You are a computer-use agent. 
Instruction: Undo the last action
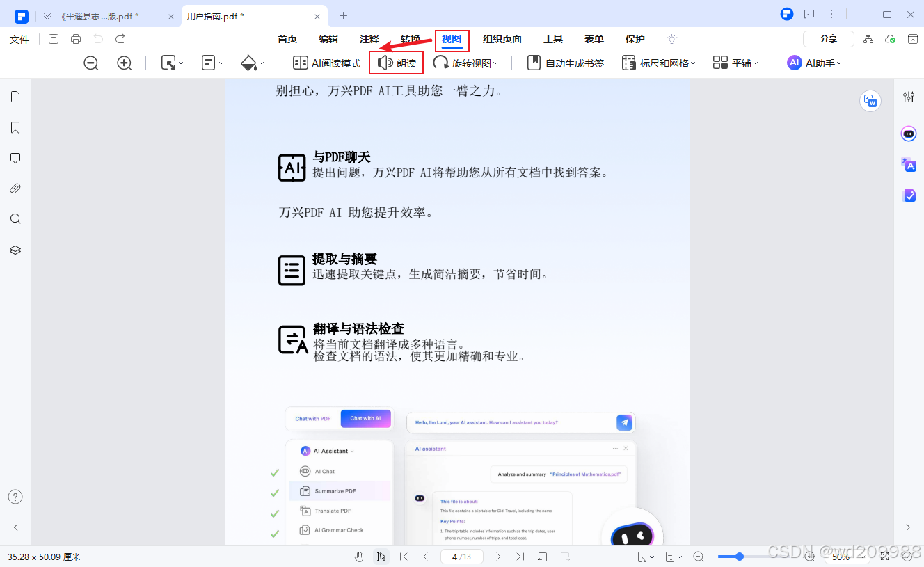point(98,39)
